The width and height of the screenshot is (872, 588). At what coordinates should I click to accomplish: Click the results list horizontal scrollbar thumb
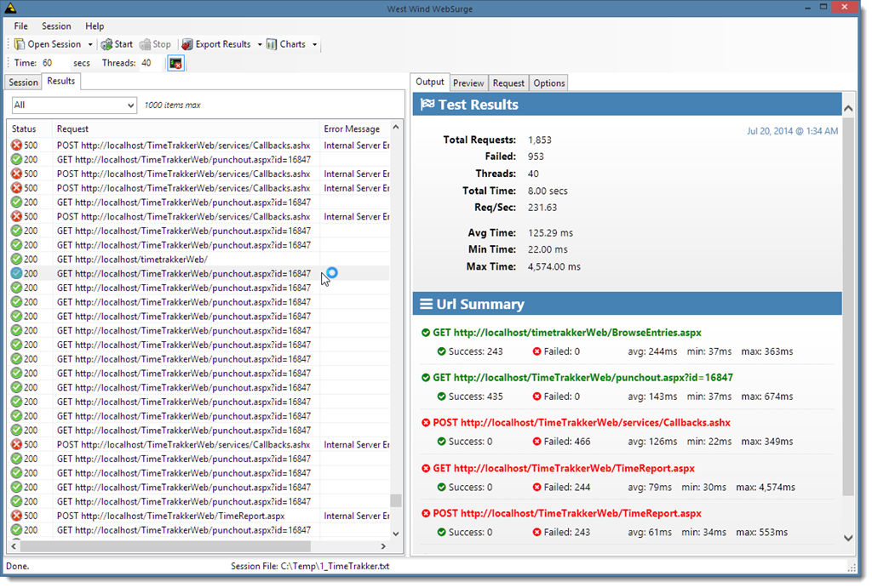[x=164, y=546]
